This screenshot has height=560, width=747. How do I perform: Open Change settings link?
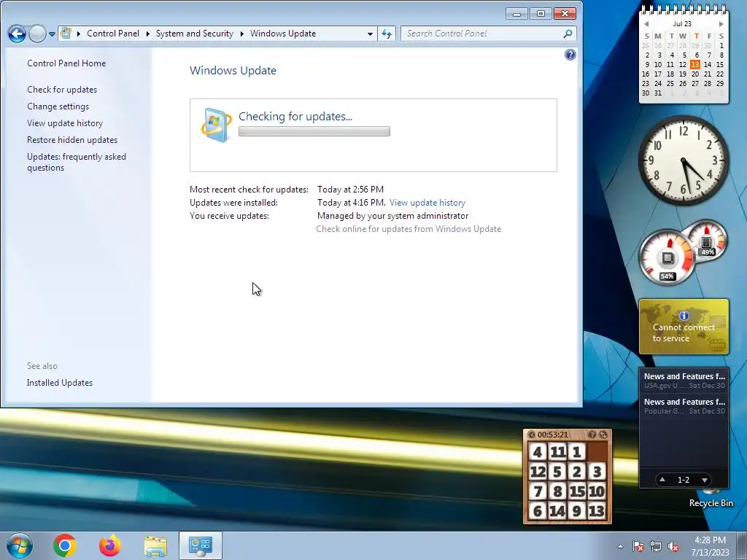tap(58, 106)
